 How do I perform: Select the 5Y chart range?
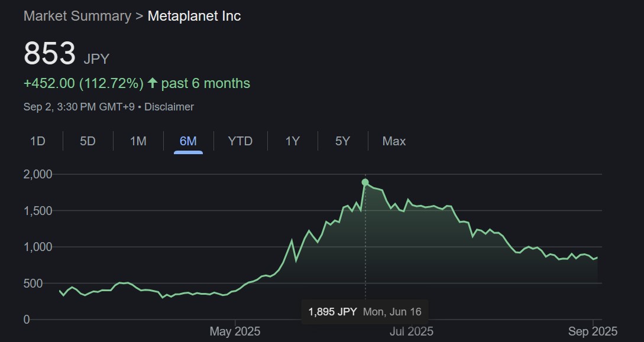point(342,141)
